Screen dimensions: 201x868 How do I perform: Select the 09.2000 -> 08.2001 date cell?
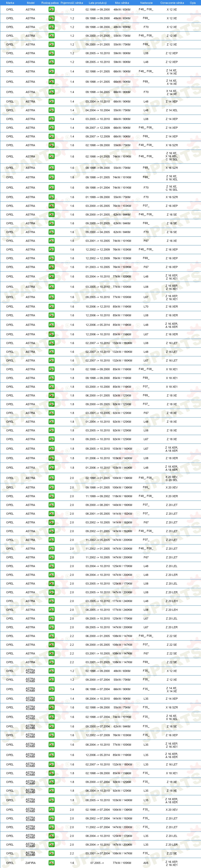97,505
